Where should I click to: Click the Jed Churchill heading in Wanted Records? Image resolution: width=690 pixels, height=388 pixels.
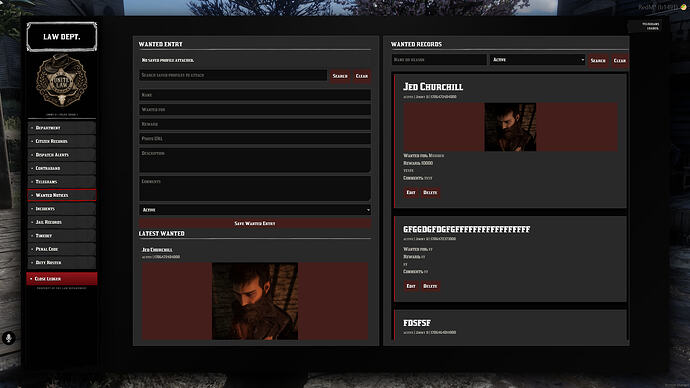[x=433, y=87]
